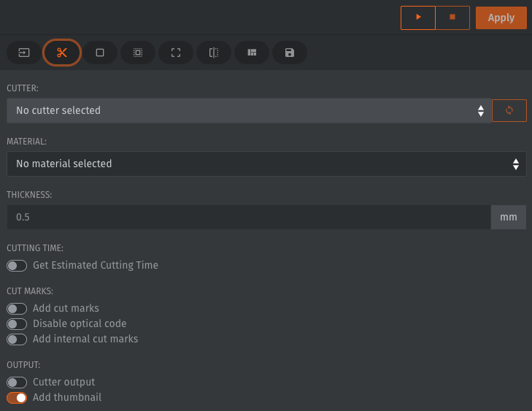Click the input arrow icon tab
The height and width of the screenshot is (411, 532).
[x=24, y=53]
